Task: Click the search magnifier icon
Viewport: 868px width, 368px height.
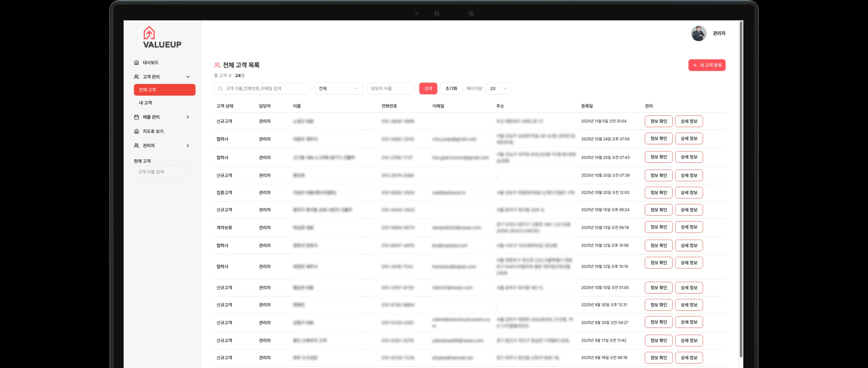Action: point(220,88)
